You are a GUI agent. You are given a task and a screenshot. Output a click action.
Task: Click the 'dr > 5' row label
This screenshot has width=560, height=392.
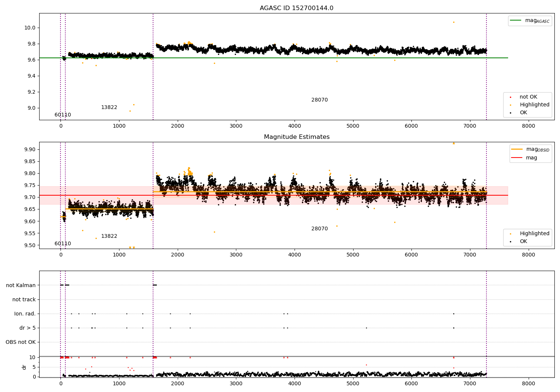tap(28, 328)
